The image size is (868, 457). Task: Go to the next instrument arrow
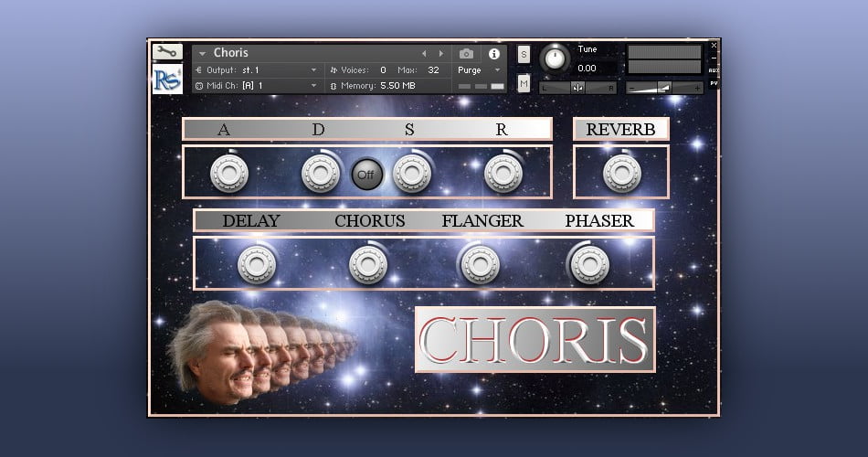(x=441, y=54)
